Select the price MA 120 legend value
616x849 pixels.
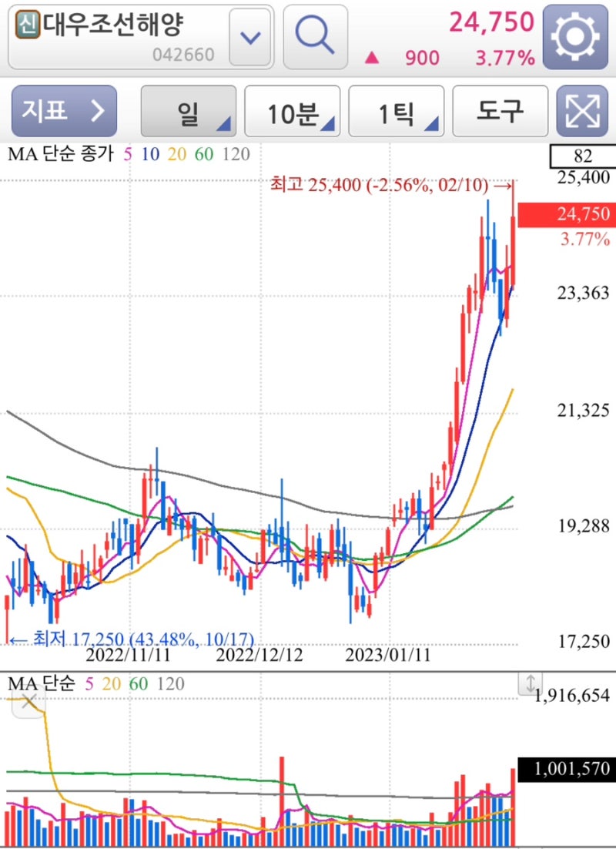(x=236, y=154)
